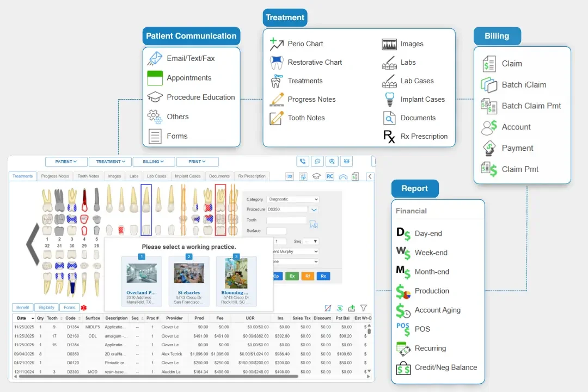Click the filter funnel icon above the table
Image resolution: width=588 pixels, height=392 pixels.
tap(363, 308)
